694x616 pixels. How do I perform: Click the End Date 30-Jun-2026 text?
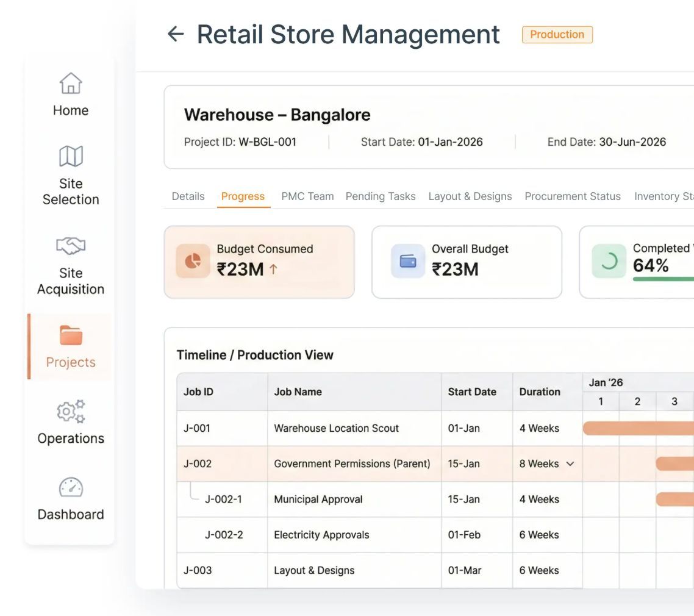pyautogui.click(x=606, y=142)
